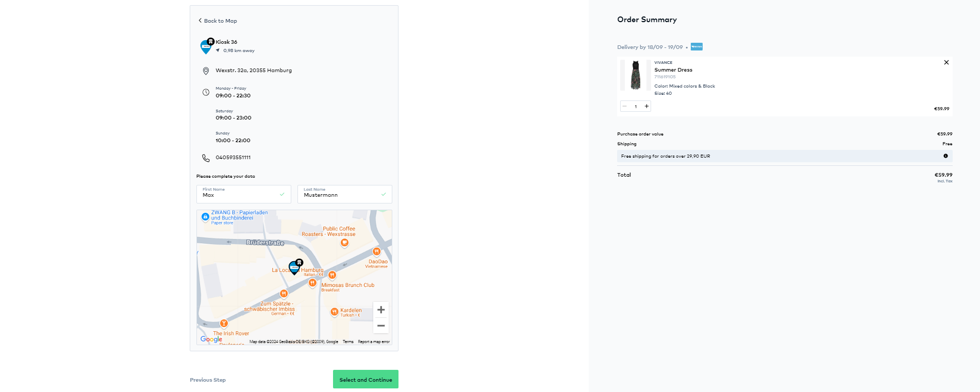Image resolution: width=980 pixels, height=392 pixels.
Task: Edit the Last Name field
Action: [341, 195]
